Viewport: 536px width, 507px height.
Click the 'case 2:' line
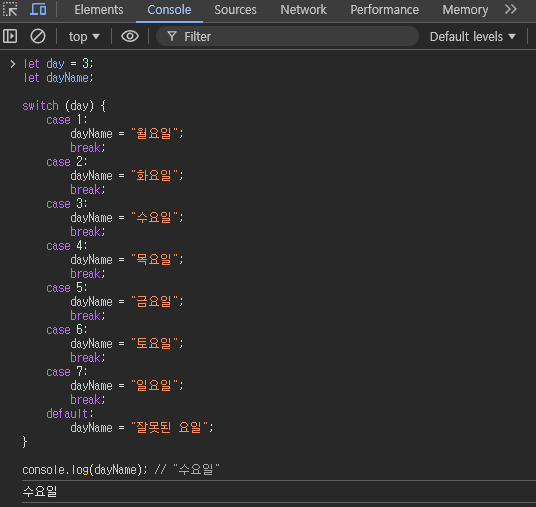(x=67, y=162)
